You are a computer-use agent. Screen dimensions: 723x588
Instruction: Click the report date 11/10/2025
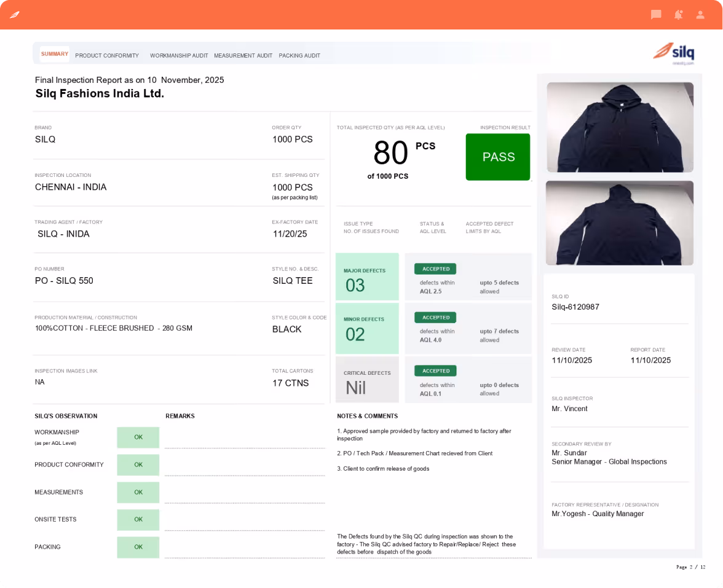click(x=650, y=360)
